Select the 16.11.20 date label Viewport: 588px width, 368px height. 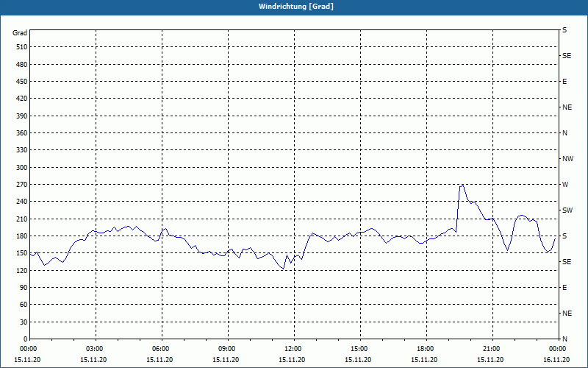(556, 360)
